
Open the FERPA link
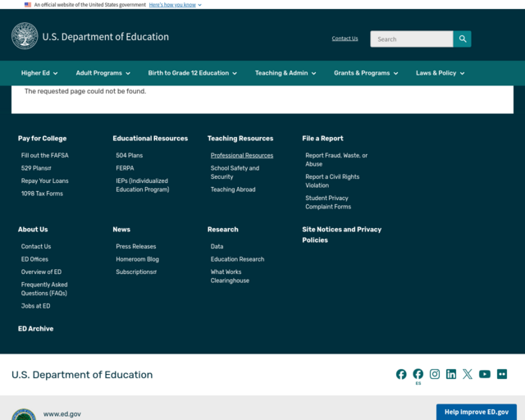coord(125,168)
